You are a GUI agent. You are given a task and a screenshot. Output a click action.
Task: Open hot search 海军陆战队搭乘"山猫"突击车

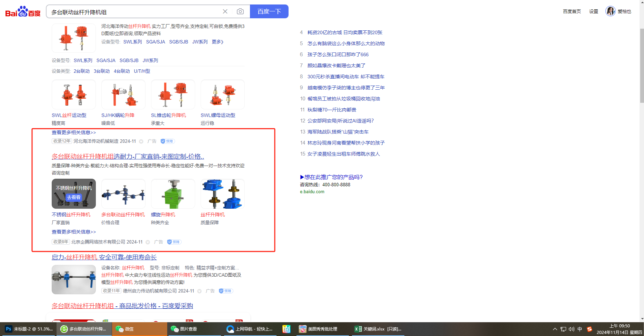tap(338, 132)
